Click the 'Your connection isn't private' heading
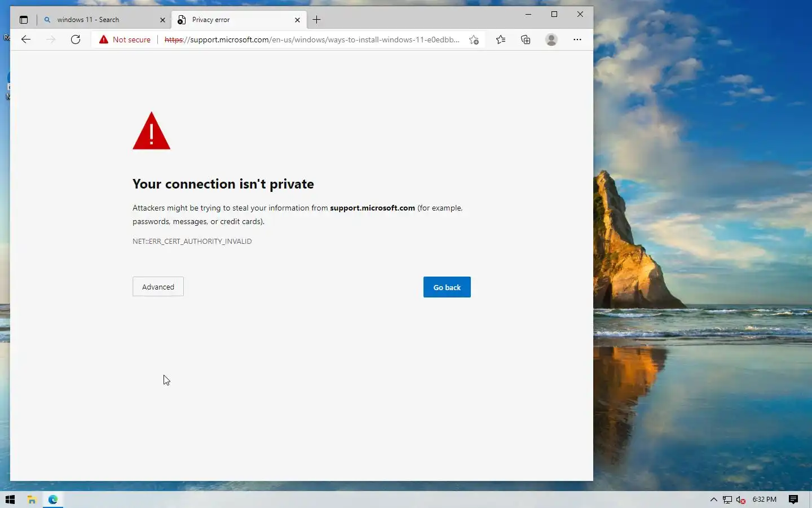Viewport: 812px width, 508px height. 223,184
